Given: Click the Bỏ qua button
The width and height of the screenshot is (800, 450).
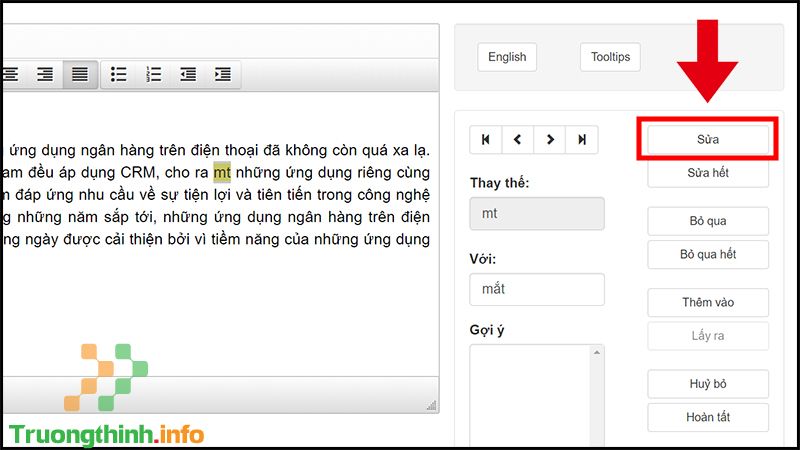Looking at the screenshot, I should [708, 221].
